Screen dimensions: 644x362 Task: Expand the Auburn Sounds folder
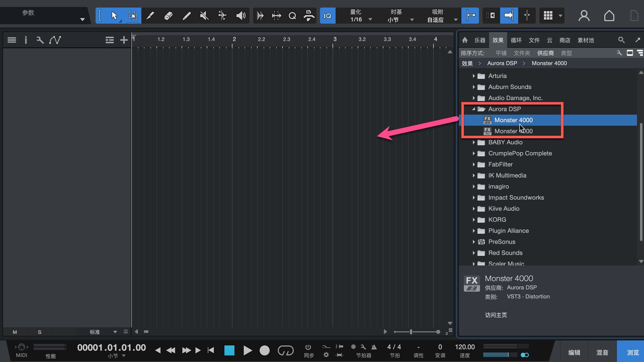[474, 87]
